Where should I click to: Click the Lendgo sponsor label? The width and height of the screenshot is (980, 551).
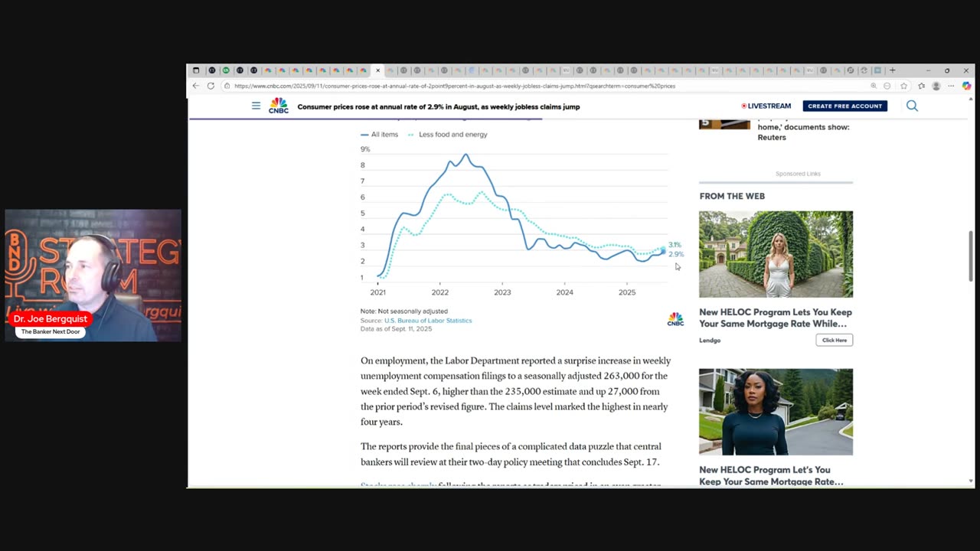(x=710, y=340)
